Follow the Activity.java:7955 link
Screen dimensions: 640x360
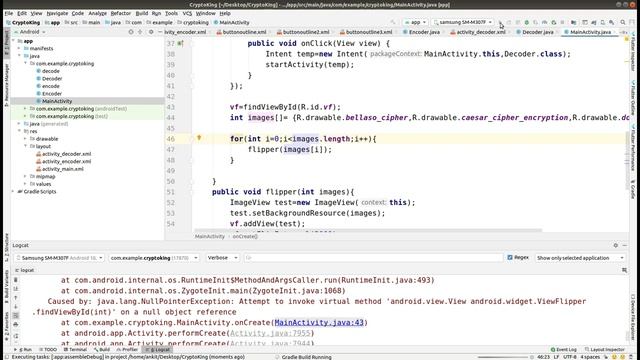point(270,333)
